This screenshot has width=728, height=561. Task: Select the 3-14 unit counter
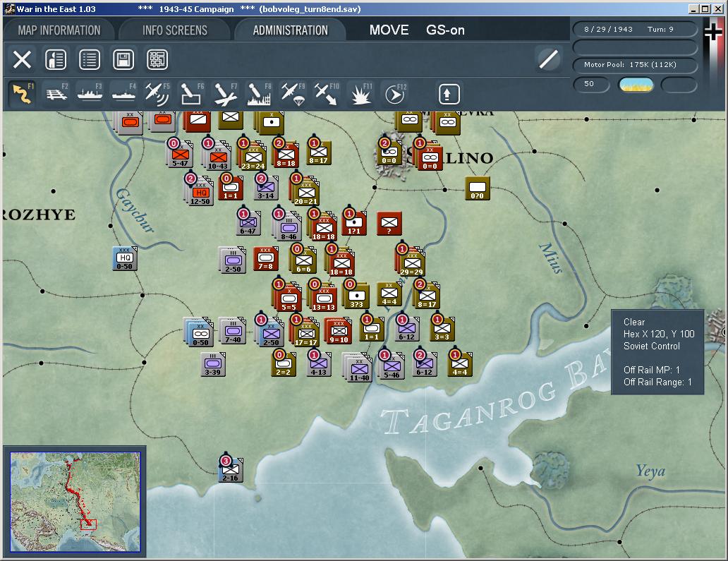(266, 187)
